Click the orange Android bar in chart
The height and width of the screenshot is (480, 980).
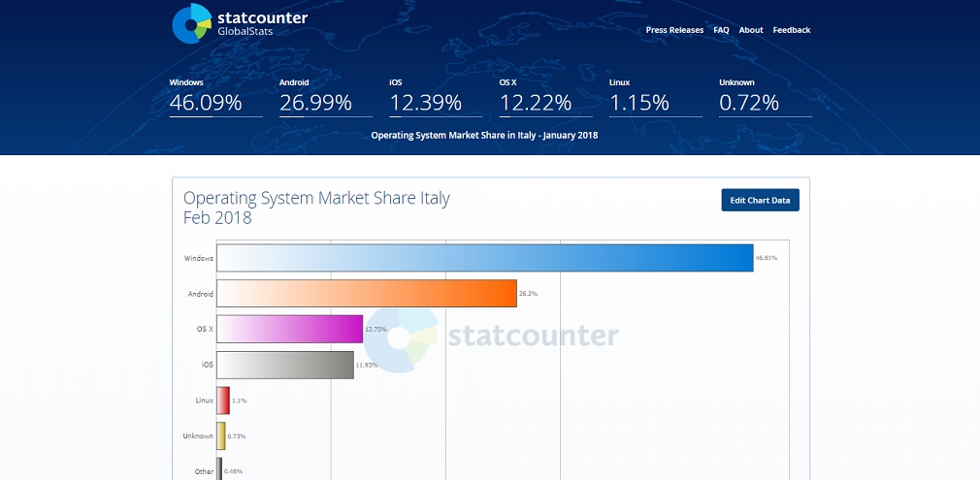(x=367, y=293)
